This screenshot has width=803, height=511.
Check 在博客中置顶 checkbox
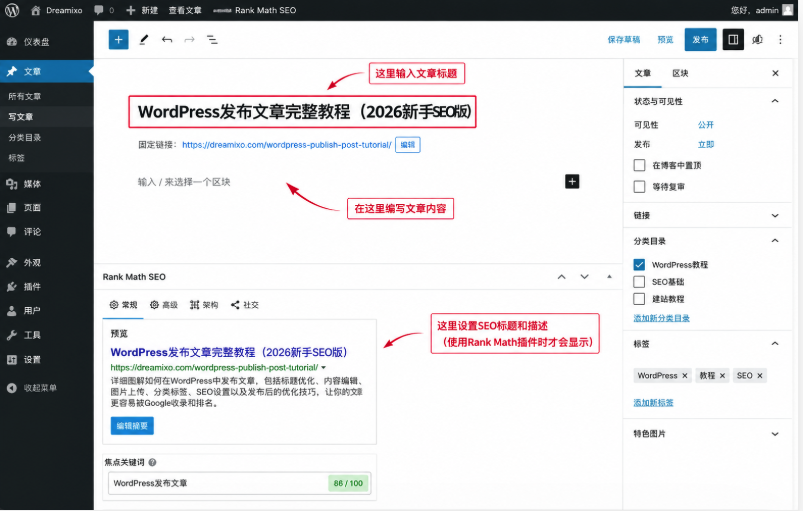click(639, 165)
